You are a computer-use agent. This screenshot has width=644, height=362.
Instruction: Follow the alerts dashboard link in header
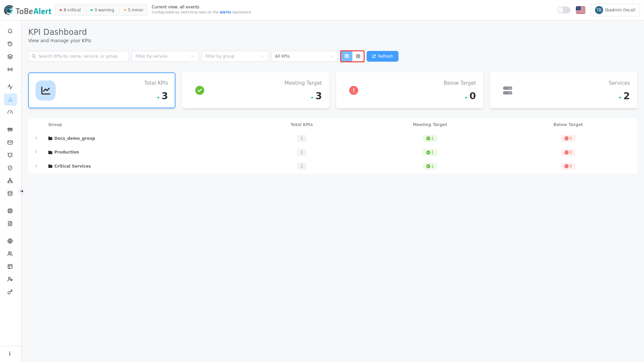[x=225, y=12]
